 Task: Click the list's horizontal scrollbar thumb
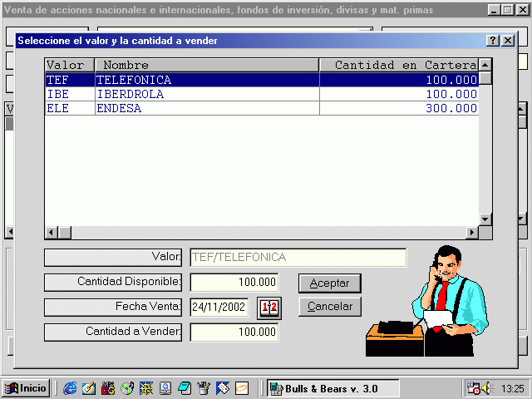click(65, 233)
